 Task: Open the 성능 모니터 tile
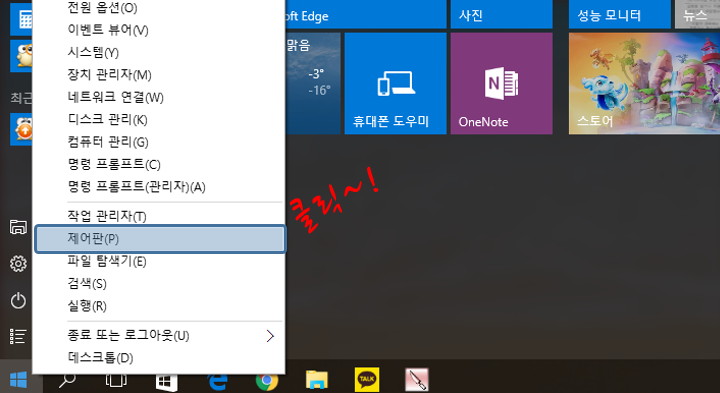pyautogui.click(x=620, y=14)
